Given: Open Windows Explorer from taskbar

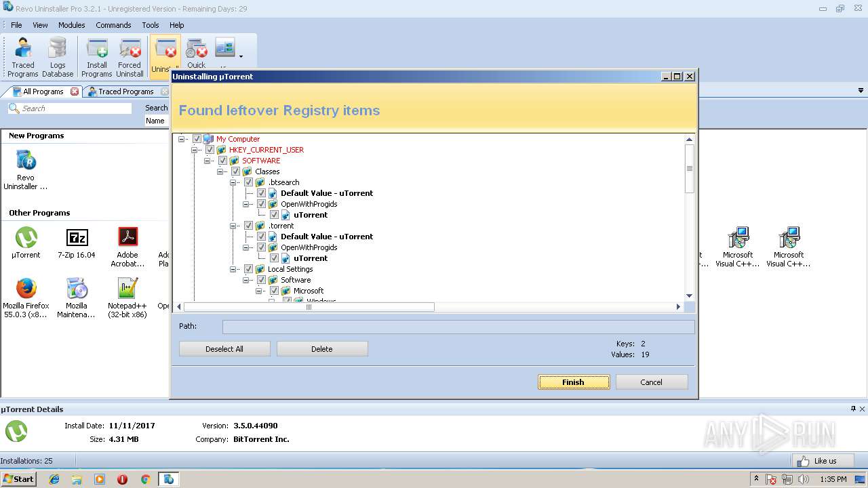Looking at the screenshot, I should pos(77,479).
